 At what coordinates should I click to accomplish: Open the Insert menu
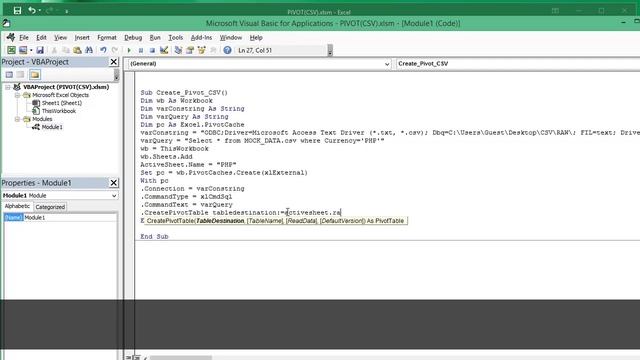(82, 38)
